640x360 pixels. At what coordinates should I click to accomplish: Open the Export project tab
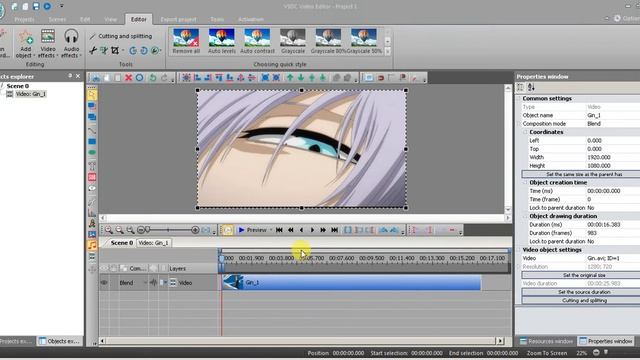(178, 19)
